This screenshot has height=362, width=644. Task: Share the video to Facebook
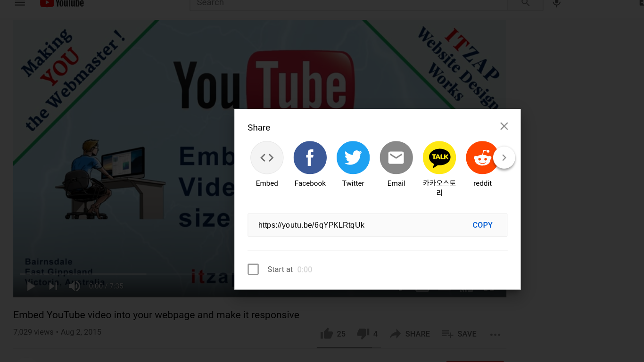pos(310,158)
